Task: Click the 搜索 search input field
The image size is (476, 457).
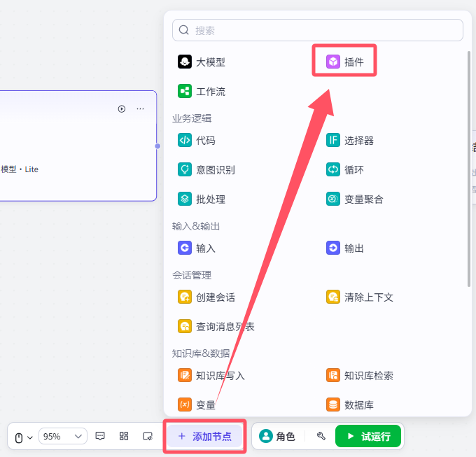Action: coord(318,30)
